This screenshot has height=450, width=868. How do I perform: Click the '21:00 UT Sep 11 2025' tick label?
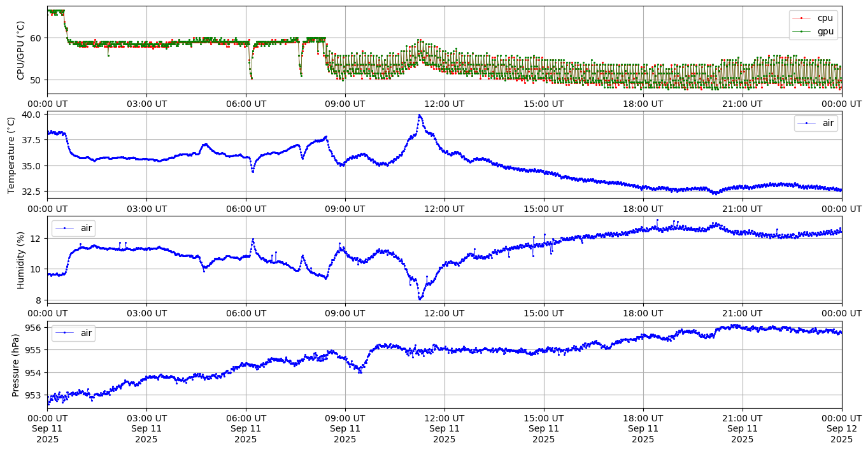click(743, 428)
